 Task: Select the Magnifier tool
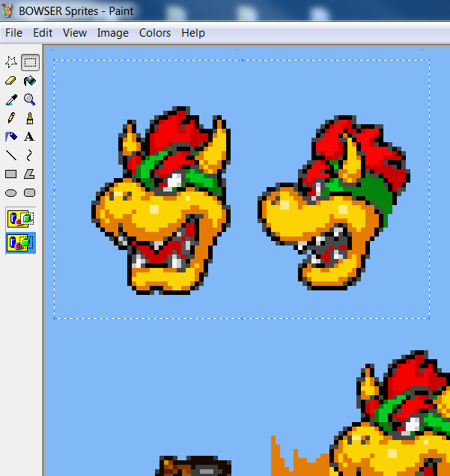pos(30,100)
